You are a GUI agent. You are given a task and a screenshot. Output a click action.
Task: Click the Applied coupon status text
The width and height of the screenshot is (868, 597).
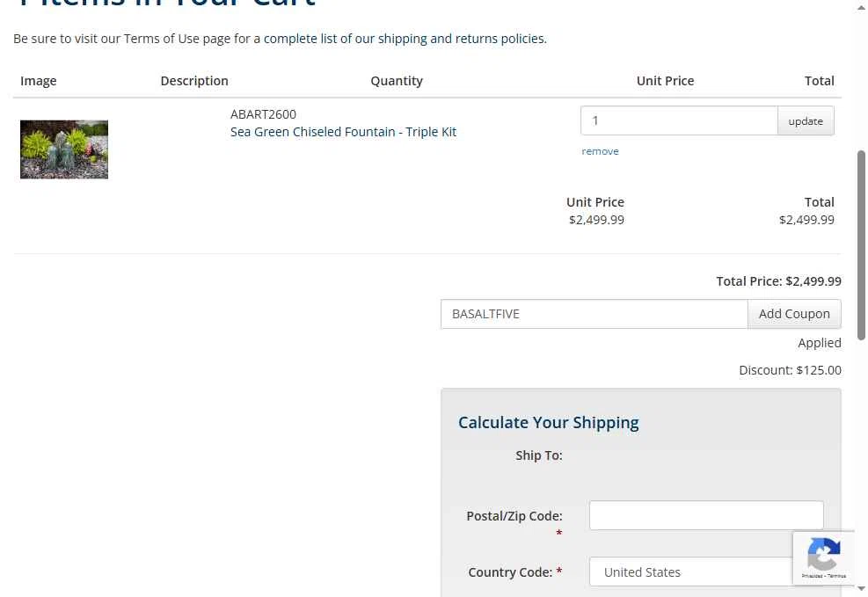[820, 343]
